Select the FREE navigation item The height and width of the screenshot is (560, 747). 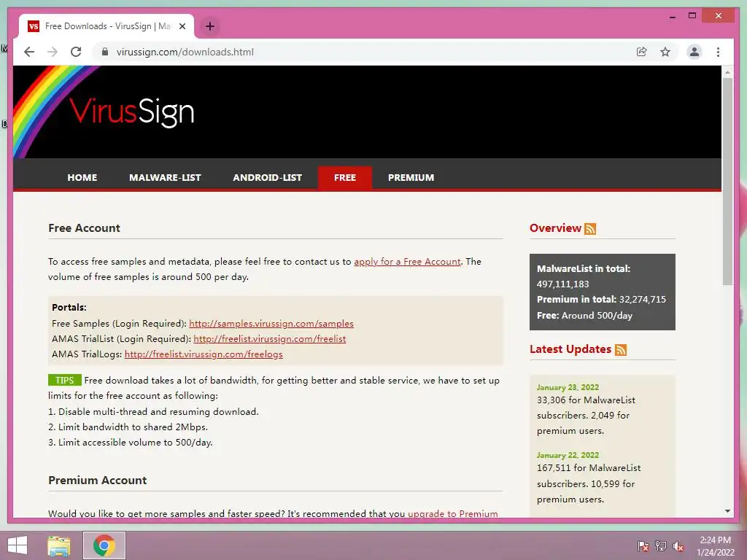pyautogui.click(x=345, y=178)
